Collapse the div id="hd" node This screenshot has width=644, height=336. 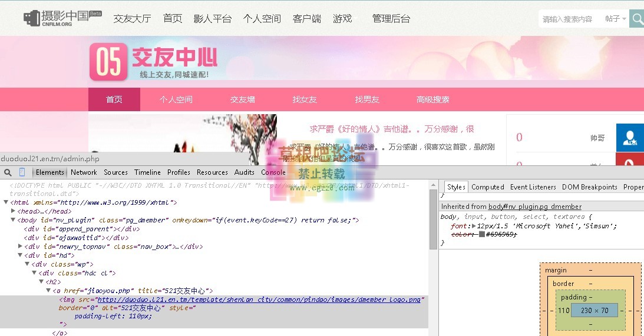20,255
